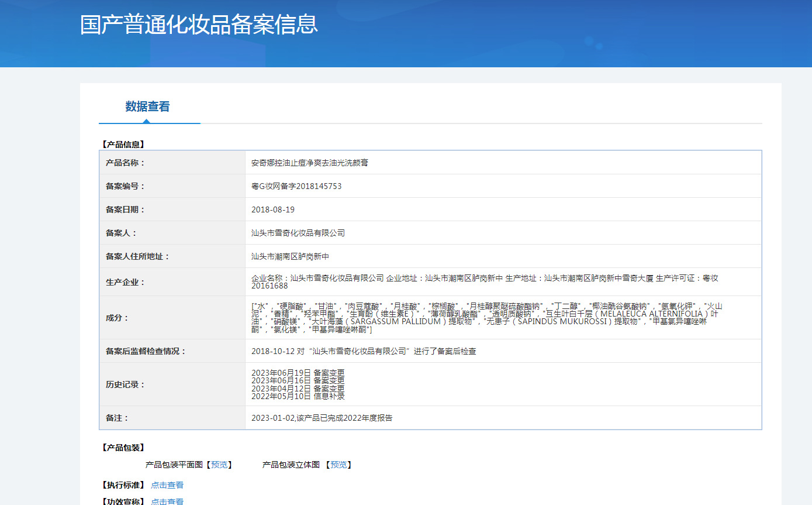Click the 备案后监督检查情况 entry dated 2018-10-12
The height and width of the screenshot is (505, 812).
(364, 351)
